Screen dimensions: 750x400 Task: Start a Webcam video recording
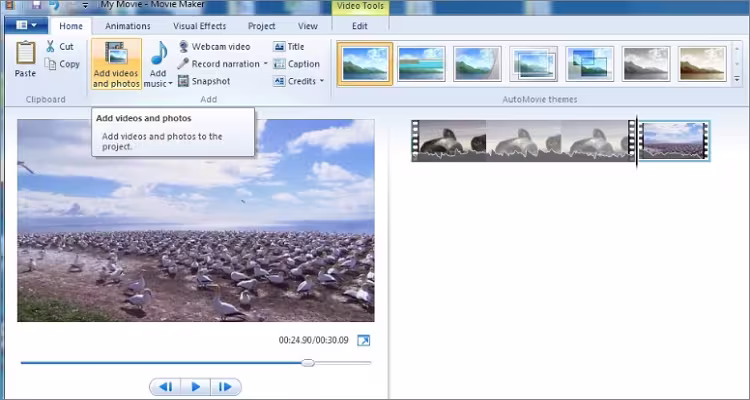pyautogui.click(x=214, y=46)
